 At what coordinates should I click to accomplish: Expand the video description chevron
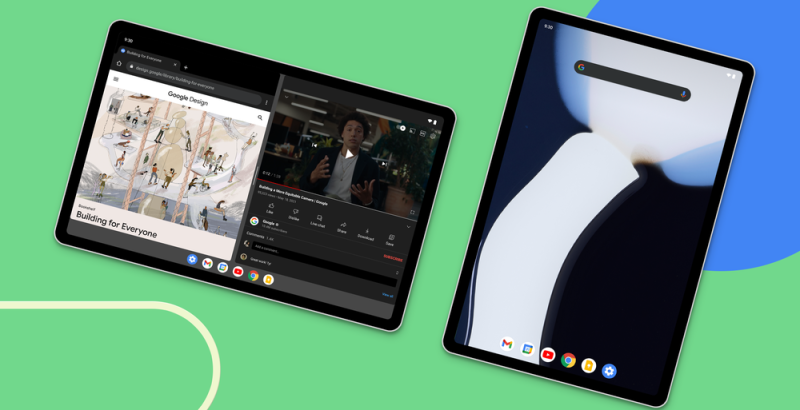pos(408,226)
